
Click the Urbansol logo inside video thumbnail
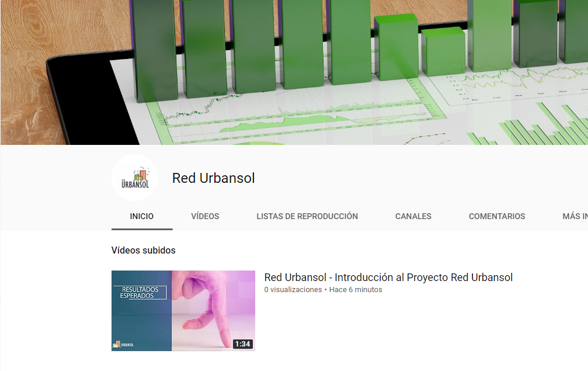[123, 344]
